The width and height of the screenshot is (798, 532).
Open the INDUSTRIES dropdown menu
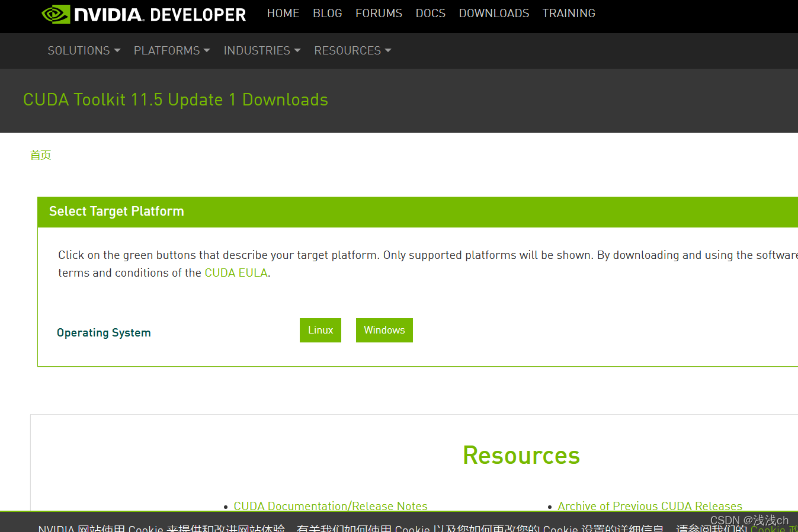click(x=262, y=50)
